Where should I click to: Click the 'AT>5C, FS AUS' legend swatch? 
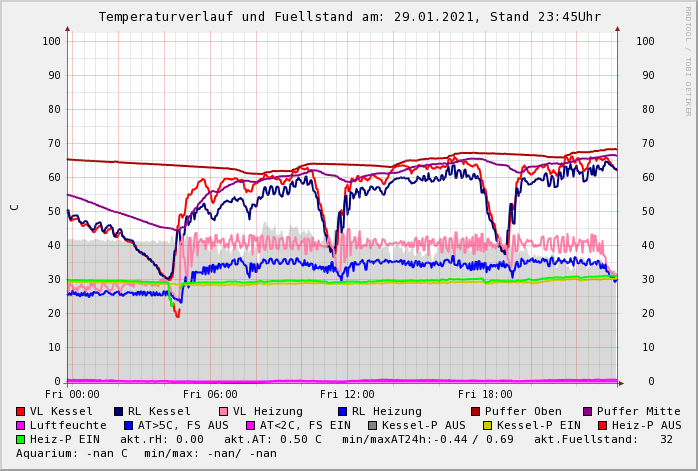[x=128, y=425]
